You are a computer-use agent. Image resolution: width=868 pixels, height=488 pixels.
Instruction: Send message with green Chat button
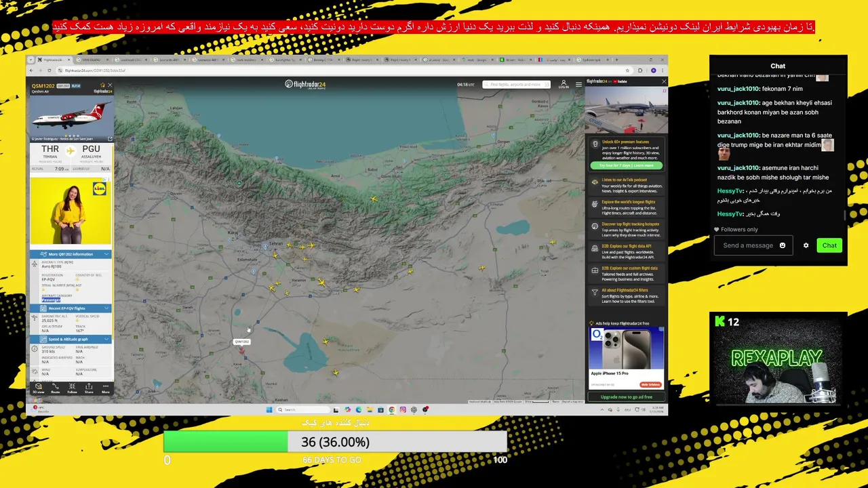(829, 245)
